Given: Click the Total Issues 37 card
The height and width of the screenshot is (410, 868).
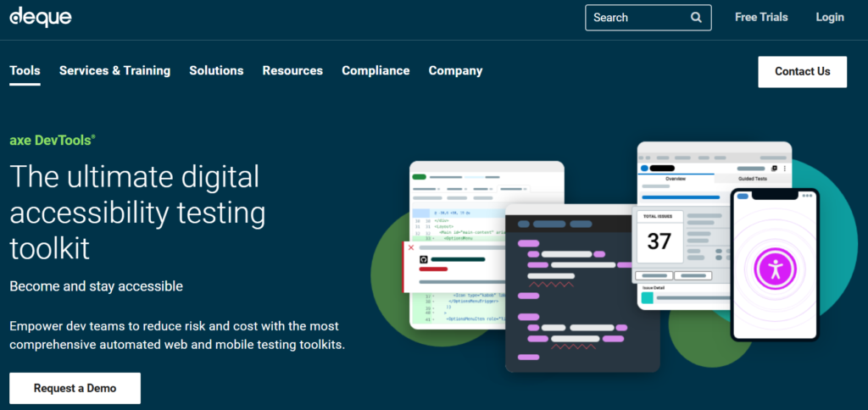Looking at the screenshot, I should [x=659, y=237].
